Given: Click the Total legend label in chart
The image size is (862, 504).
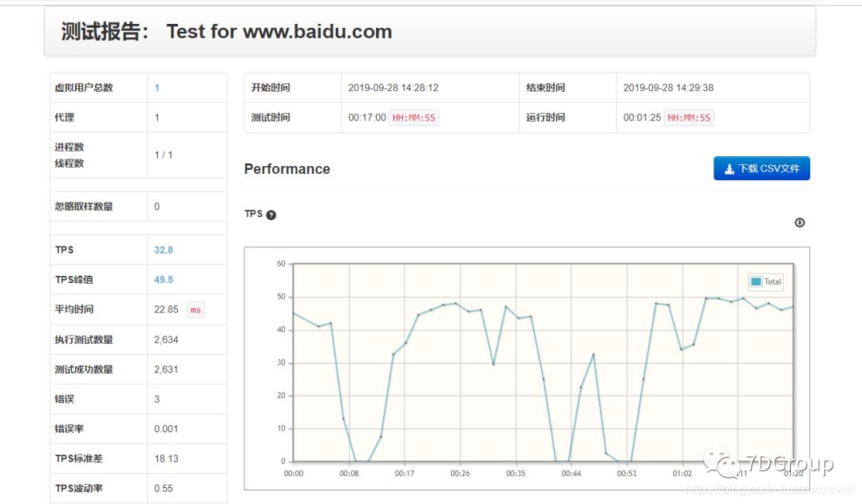Looking at the screenshot, I should point(773,282).
